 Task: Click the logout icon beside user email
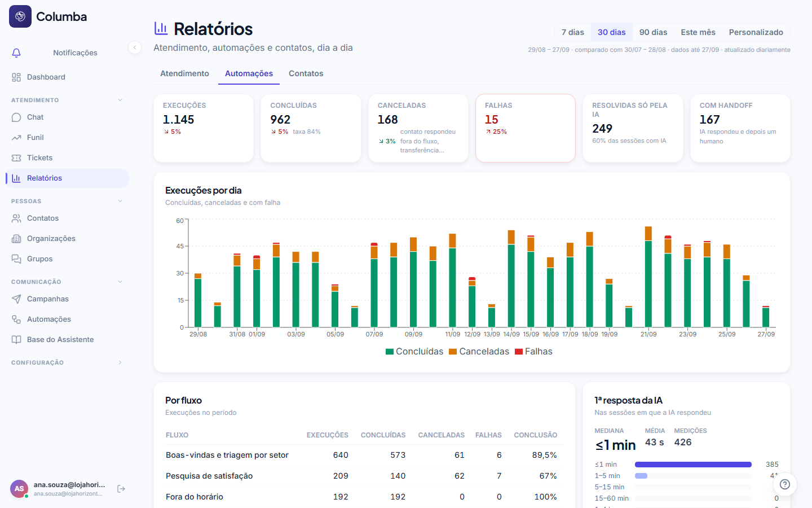[121, 489]
